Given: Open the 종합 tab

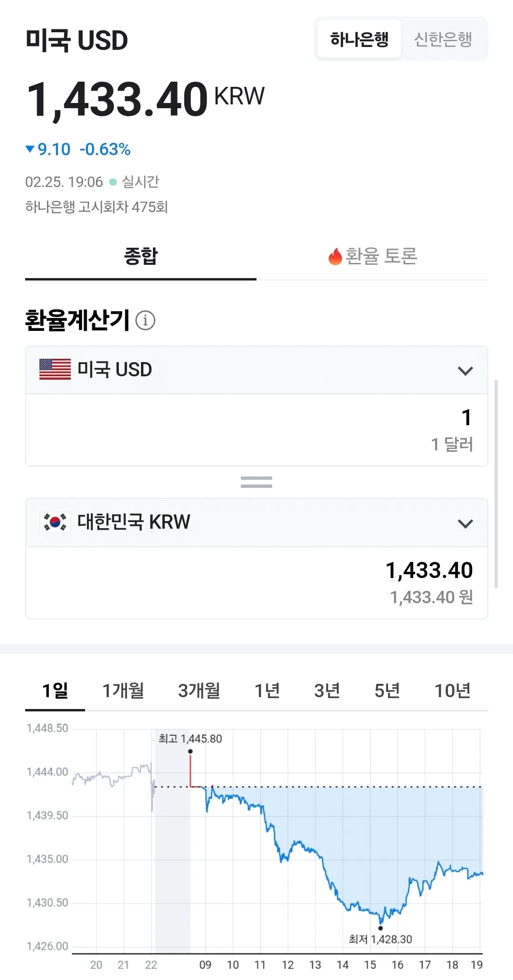Looking at the screenshot, I should coord(141,256).
